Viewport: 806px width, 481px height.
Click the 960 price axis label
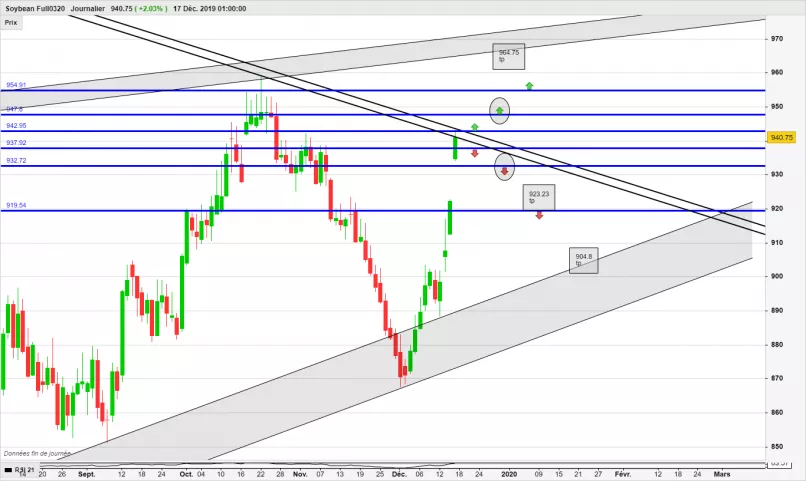click(x=777, y=72)
